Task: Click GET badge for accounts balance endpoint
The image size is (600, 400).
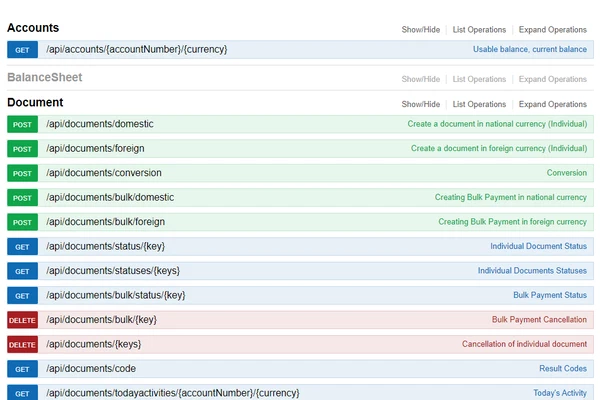Action: pos(22,50)
